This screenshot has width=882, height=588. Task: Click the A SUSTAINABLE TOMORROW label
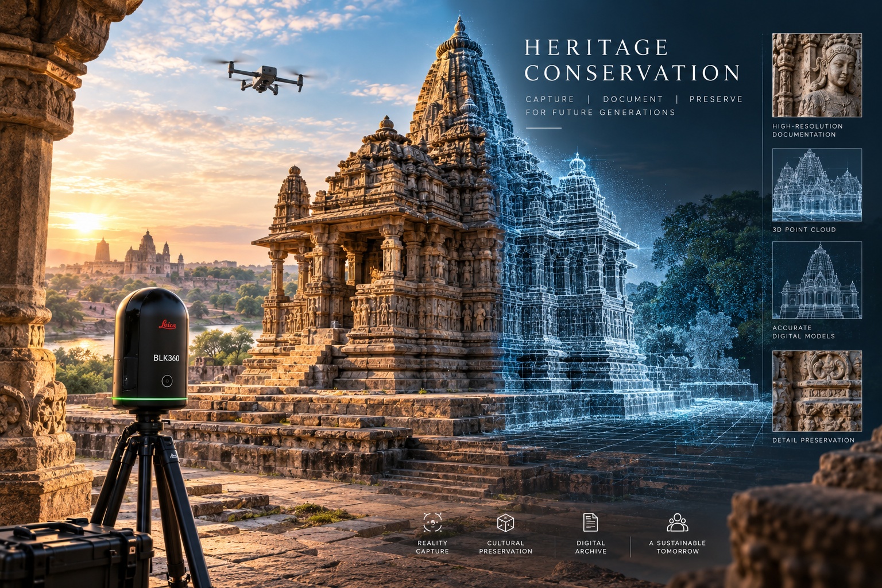click(678, 547)
